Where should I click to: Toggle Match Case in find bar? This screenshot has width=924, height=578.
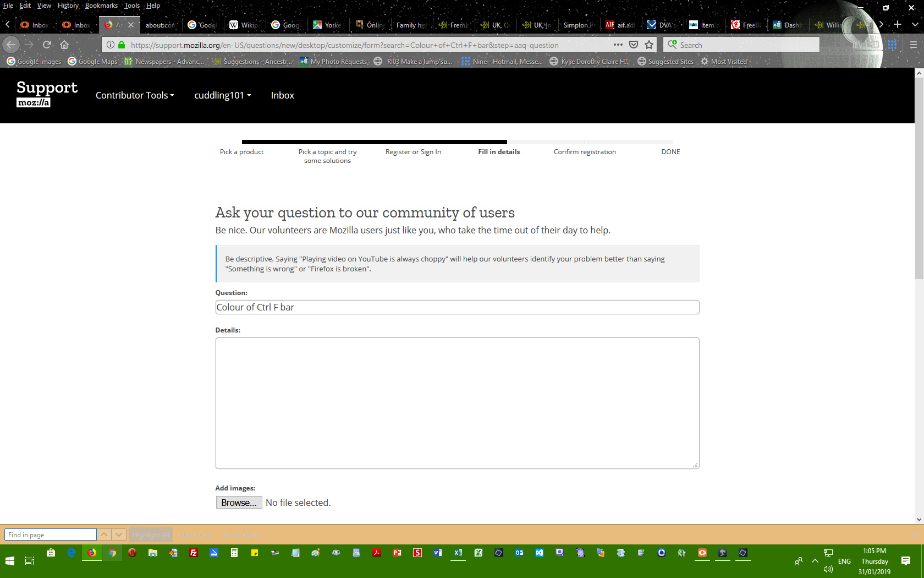(x=195, y=535)
